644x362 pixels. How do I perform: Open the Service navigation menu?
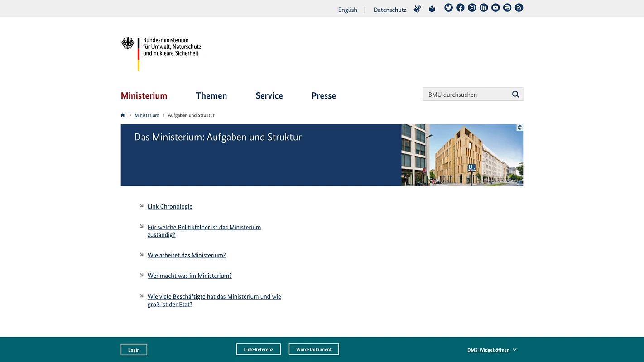click(x=269, y=95)
